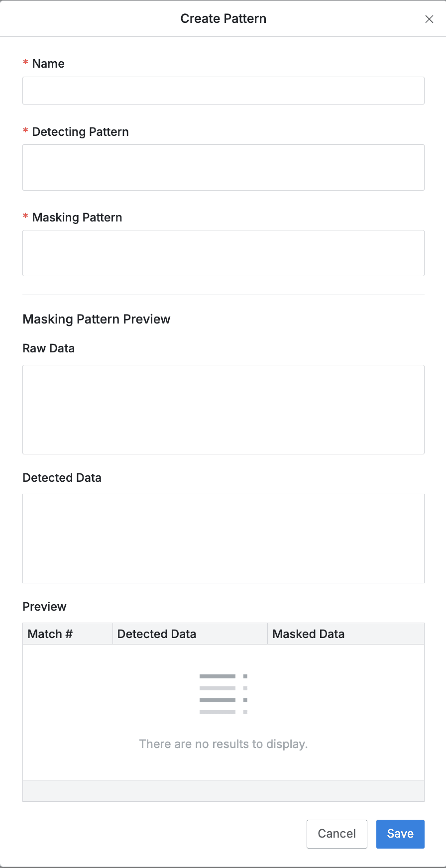Select the Detected Data text area
The width and height of the screenshot is (446, 868).
[x=223, y=538]
